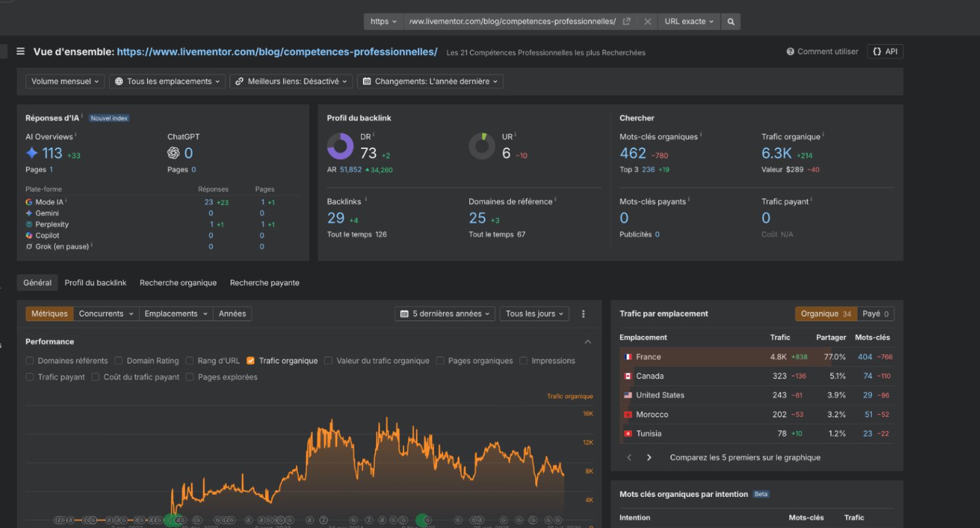The image size is (980, 528).
Task: Click the 462 organic keywords value
Action: 633,154
